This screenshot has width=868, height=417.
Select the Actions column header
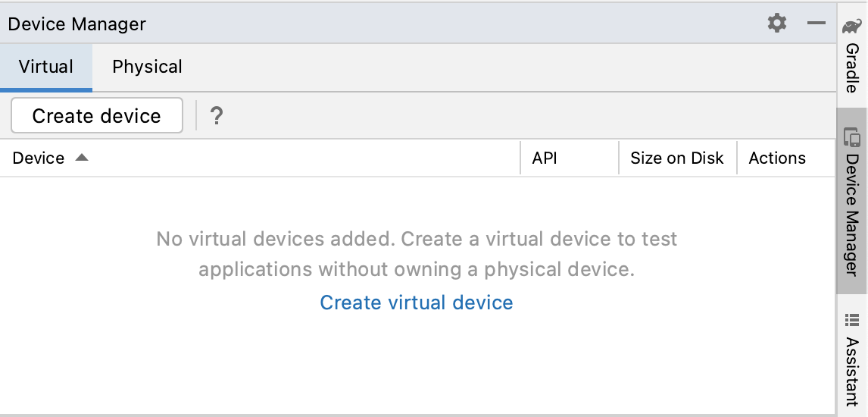777,158
